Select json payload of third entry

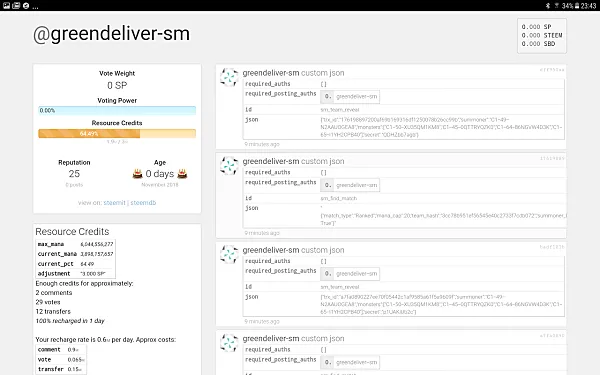point(441,304)
